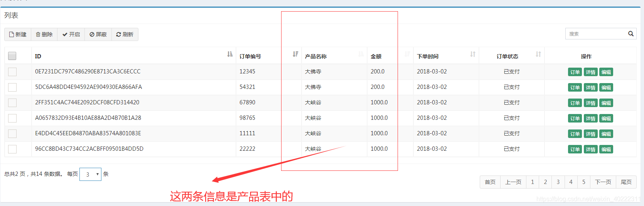Screen dimensions: 644x206
Task: Open 订单 for order 22222
Action: [x=575, y=149]
